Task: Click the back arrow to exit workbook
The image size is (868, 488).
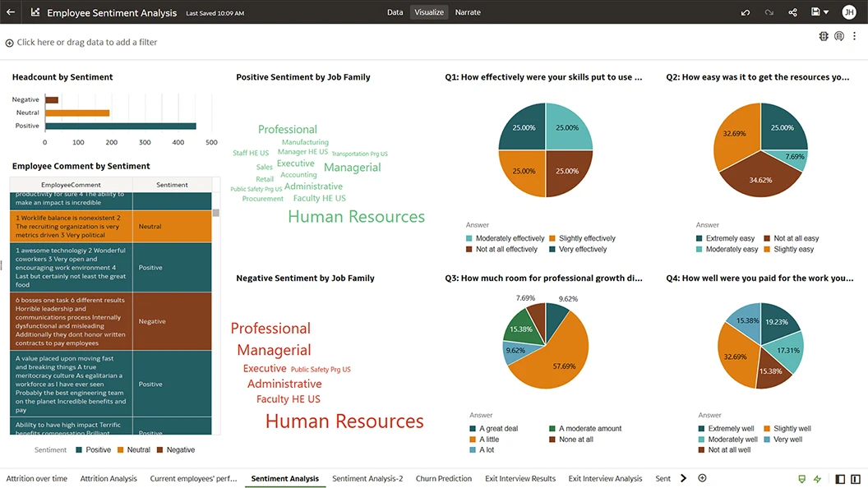Action: pos(11,12)
